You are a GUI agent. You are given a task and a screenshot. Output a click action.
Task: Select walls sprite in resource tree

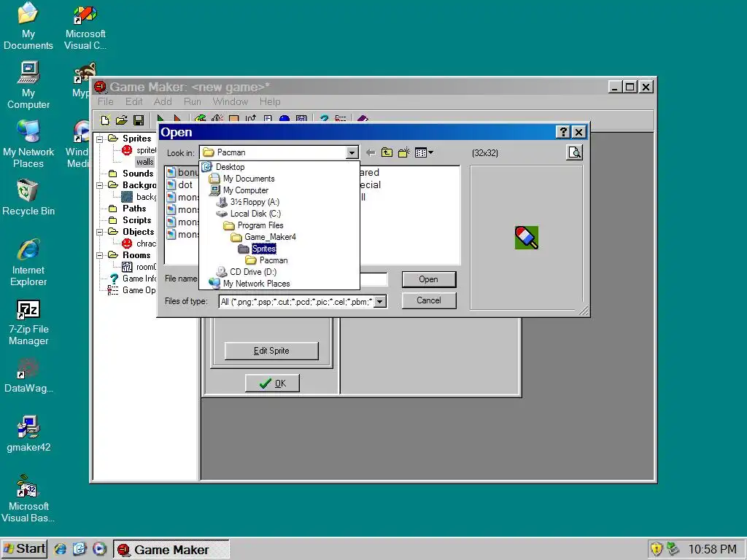(x=145, y=162)
